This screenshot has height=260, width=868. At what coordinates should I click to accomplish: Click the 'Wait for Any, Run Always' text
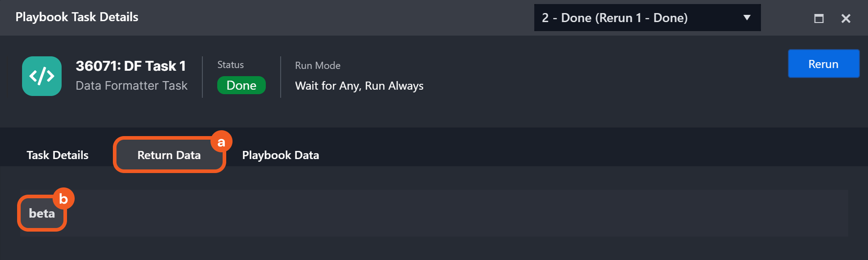(x=359, y=86)
